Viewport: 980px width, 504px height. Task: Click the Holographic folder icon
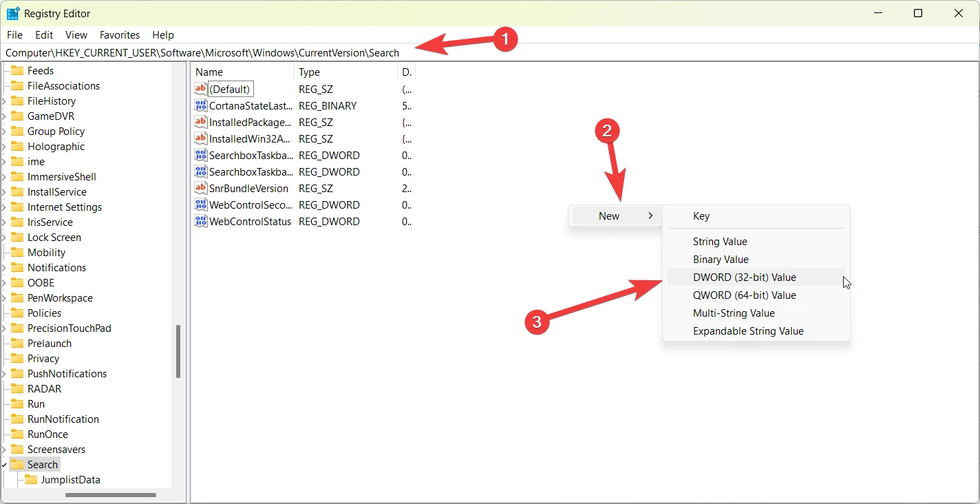click(x=17, y=146)
